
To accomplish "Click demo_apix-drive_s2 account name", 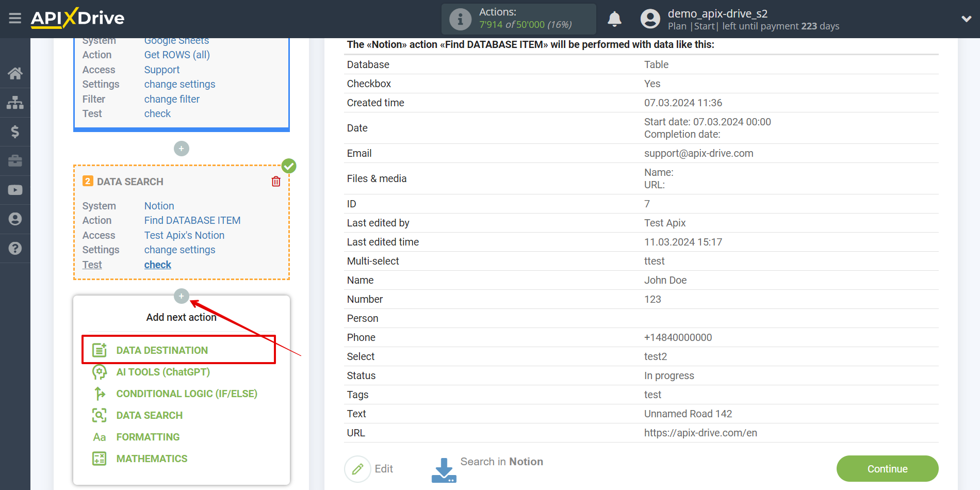I will 717,13.
